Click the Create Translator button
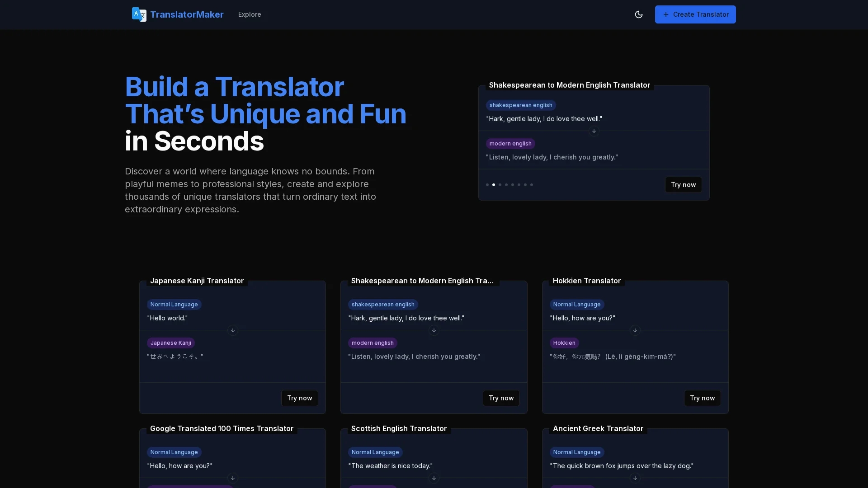 click(695, 14)
